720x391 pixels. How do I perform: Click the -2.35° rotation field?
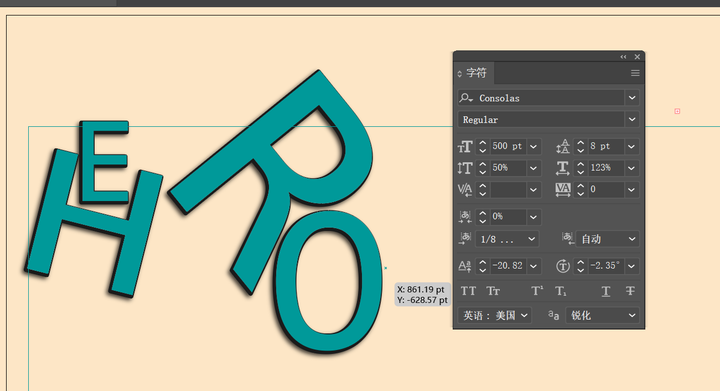tap(606, 266)
